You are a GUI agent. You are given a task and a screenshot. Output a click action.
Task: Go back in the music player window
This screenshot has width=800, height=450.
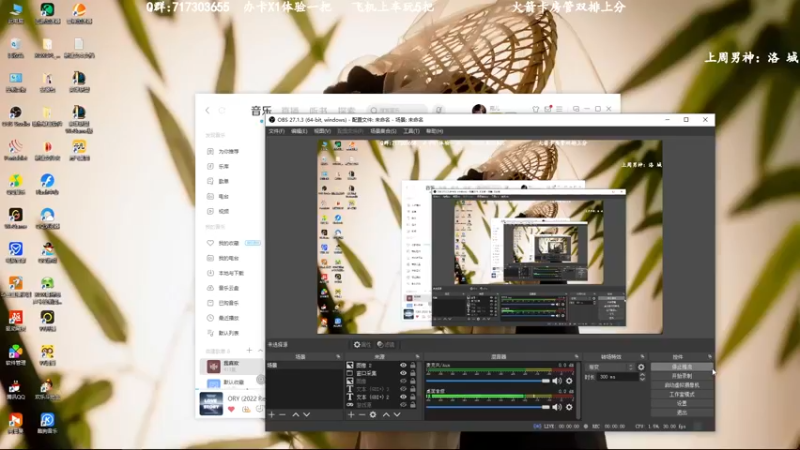tap(208, 110)
